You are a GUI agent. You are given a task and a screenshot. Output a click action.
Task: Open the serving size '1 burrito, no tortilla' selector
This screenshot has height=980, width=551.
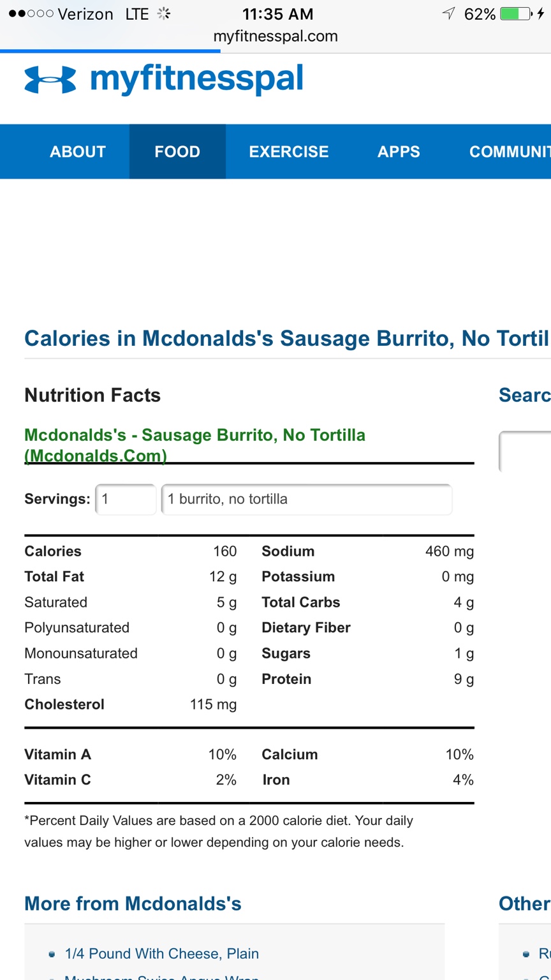(x=307, y=499)
